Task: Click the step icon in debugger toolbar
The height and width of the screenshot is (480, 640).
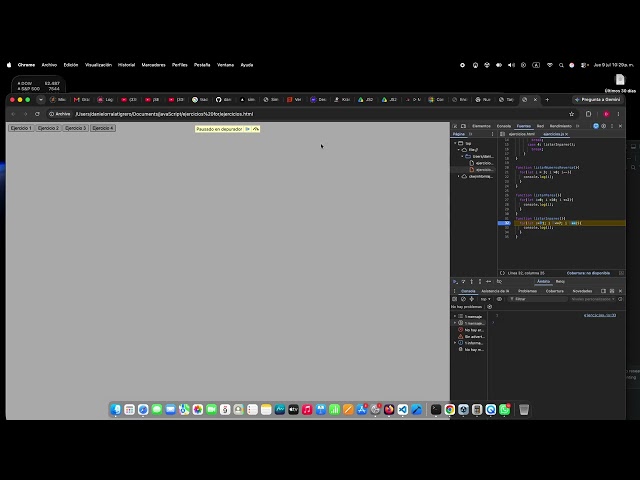Action: coord(489,282)
